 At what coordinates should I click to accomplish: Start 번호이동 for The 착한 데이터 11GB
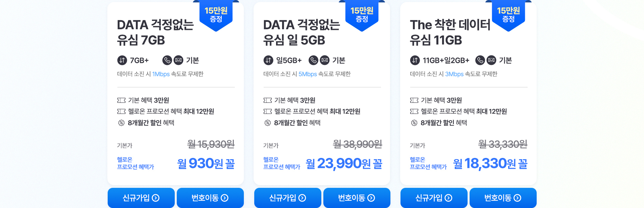tap(503, 198)
